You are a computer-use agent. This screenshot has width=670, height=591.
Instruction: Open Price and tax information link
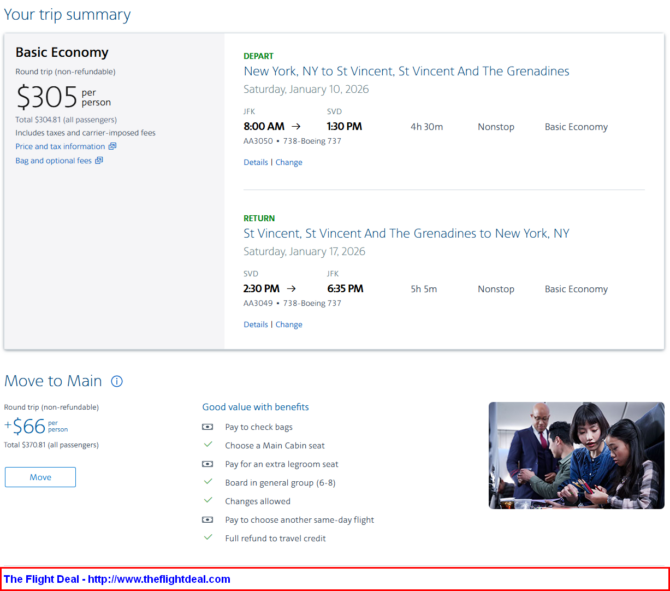[60, 146]
